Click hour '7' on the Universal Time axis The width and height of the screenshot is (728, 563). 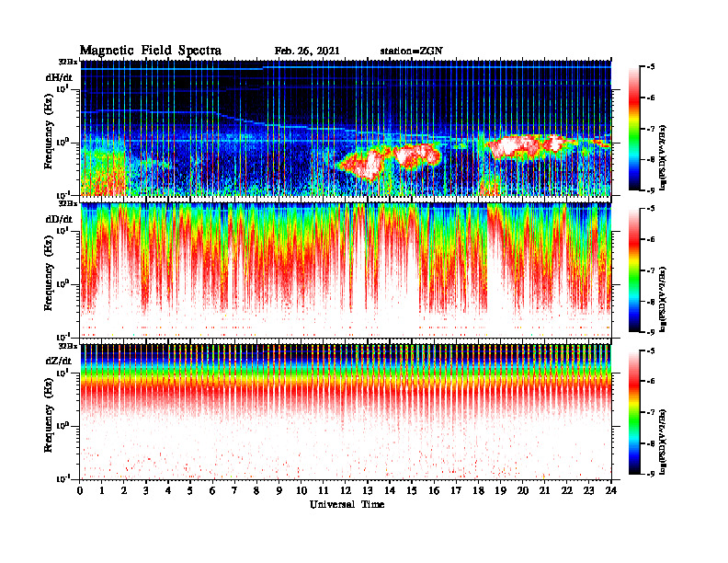[x=234, y=490]
